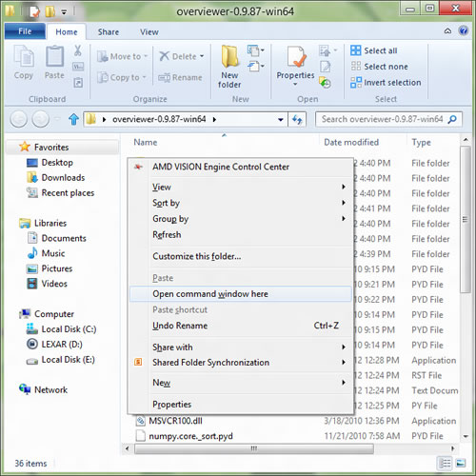Screen dimensions: 476x476
Task: Click the Edit icon in Open group
Action: [325, 67]
